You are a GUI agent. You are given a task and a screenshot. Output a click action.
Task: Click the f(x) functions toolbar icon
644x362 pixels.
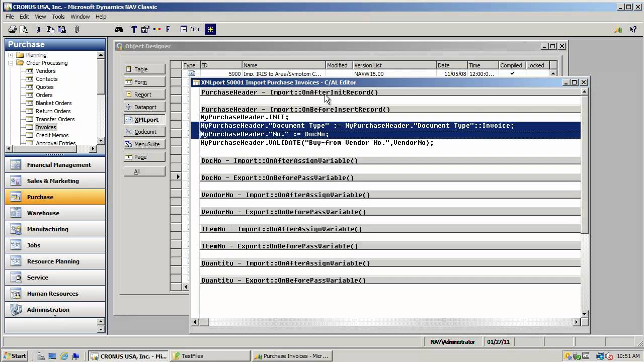pos(195,30)
